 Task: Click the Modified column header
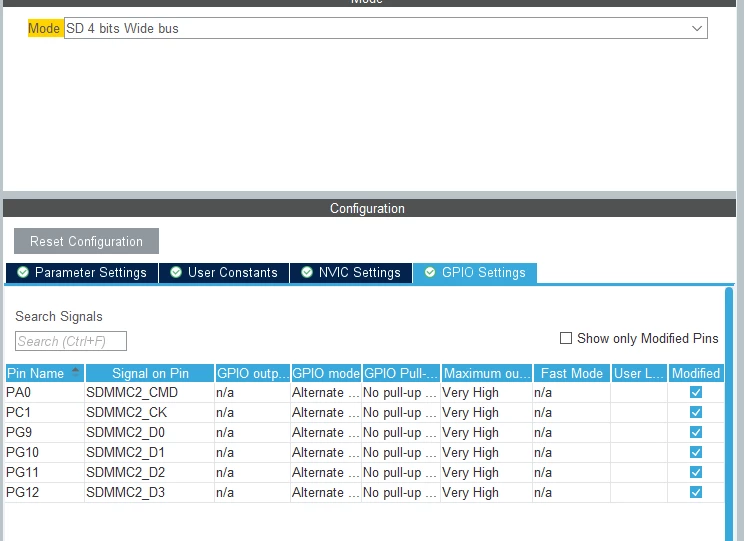tap(696, 373)
